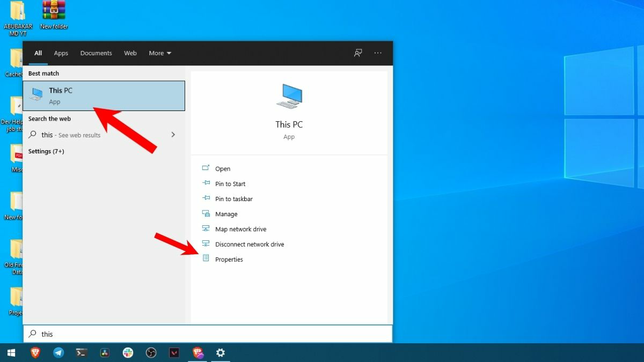Click the large This PC icon in preview pane
This screenshot has width=644, height=362.
pyautogui.click(x=289, y=97)
